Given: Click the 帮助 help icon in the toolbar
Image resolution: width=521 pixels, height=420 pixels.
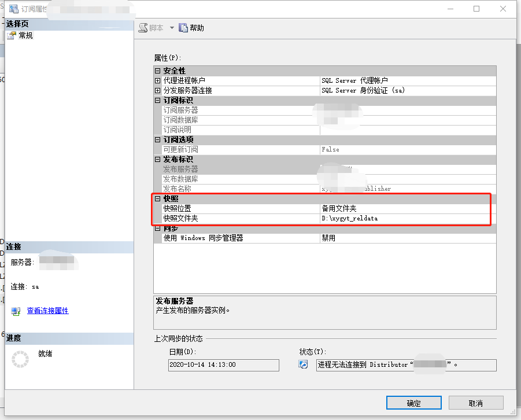Looking at the screenshot, I should click(182, 28).
